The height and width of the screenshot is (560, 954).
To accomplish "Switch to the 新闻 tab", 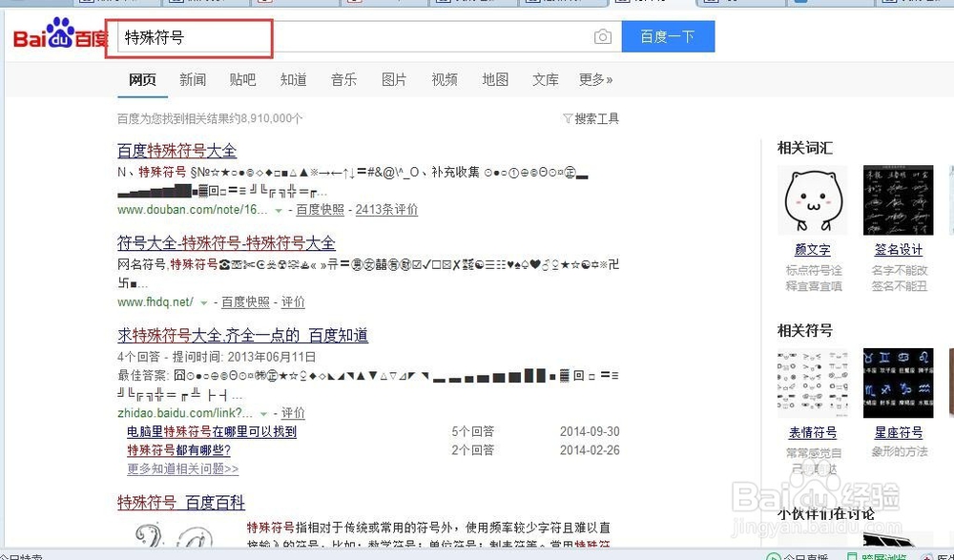I will tap(193, 80).
